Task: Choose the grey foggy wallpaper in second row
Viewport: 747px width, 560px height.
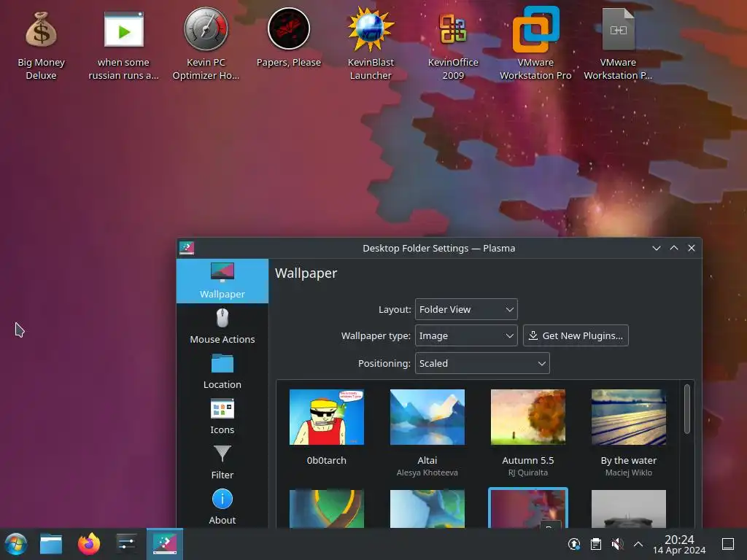Action: pos(629,508)
